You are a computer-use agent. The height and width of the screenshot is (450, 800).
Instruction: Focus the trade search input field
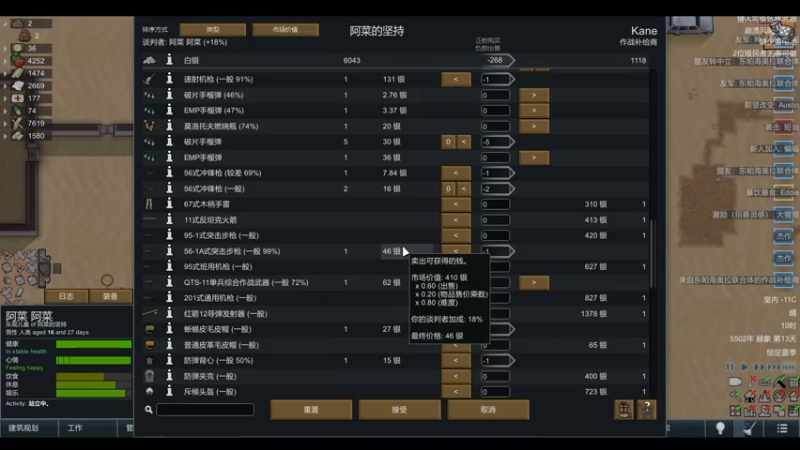point(205,409)
